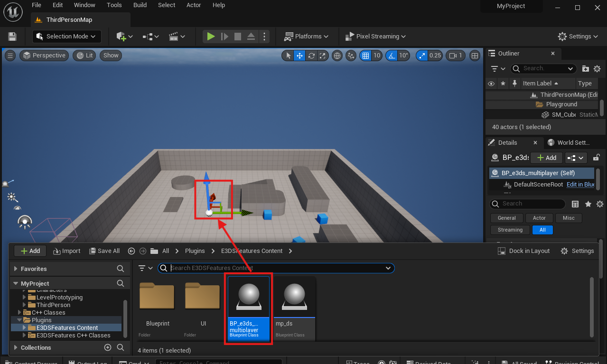Viewport: 607px width, 364px height.
Task: Select the rotate objects tool
Action: click(311, 56)
